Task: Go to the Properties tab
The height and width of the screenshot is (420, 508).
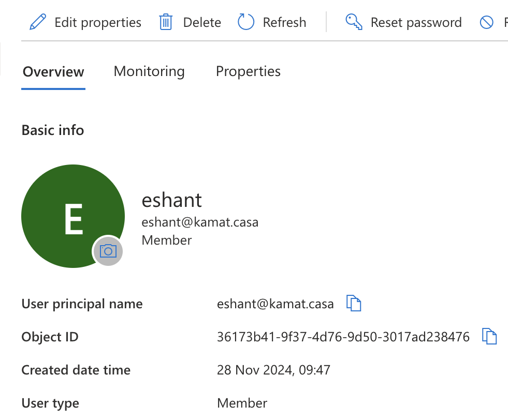Action: pos(248,71)
